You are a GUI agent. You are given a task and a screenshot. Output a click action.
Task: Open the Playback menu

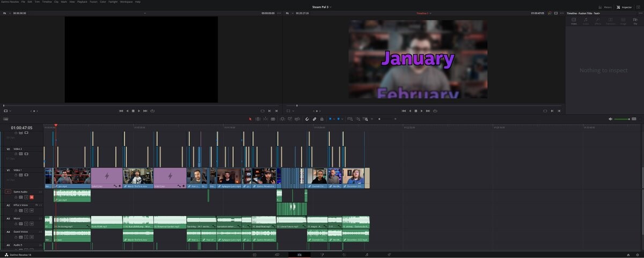pyautogui.click(x=82, y=2)
